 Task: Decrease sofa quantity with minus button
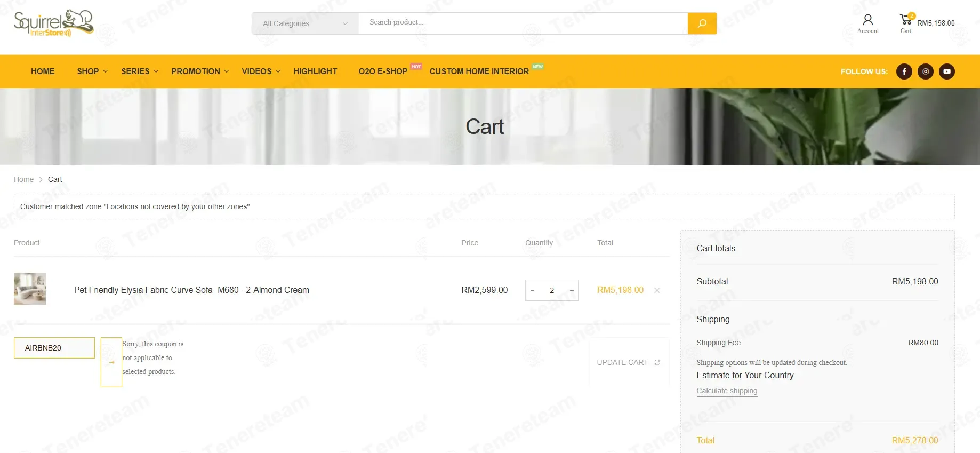532,290
